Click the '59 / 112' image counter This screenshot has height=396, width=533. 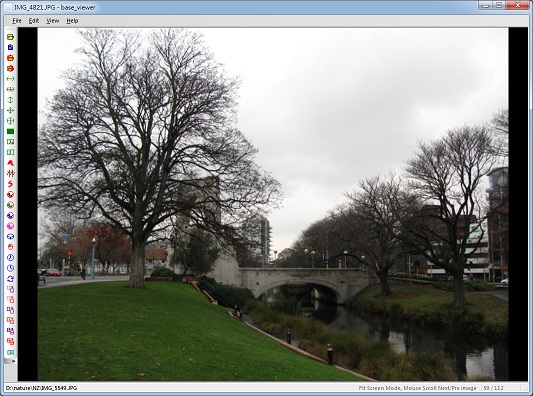(494, 388)
